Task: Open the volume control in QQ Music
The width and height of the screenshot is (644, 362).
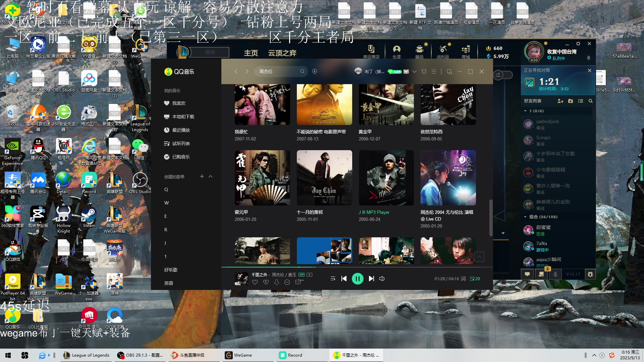Action: click(x=382, y=279)
